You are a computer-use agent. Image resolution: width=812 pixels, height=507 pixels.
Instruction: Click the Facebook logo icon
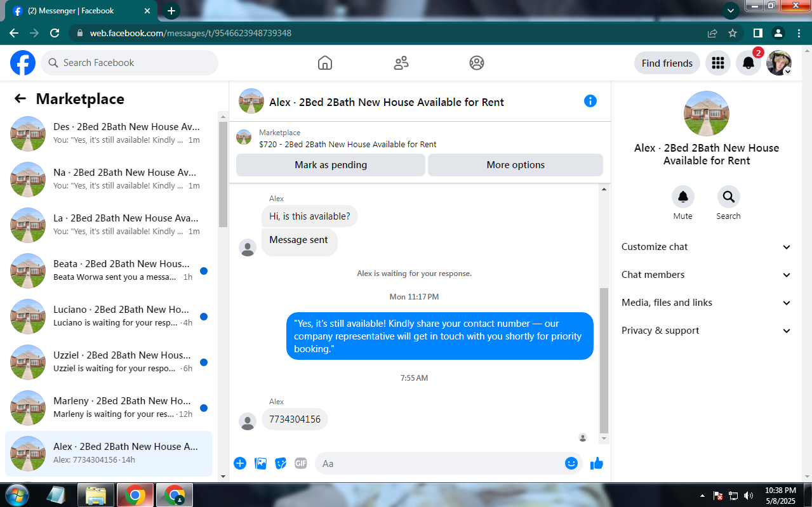(x=23, y=63)
